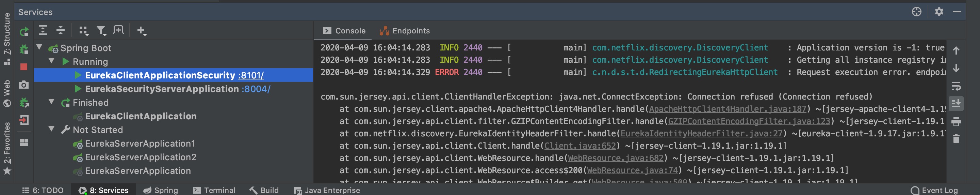Screen dimensions: 980x195
Task: Open the Group By dropdown
Action: (83, 30)
